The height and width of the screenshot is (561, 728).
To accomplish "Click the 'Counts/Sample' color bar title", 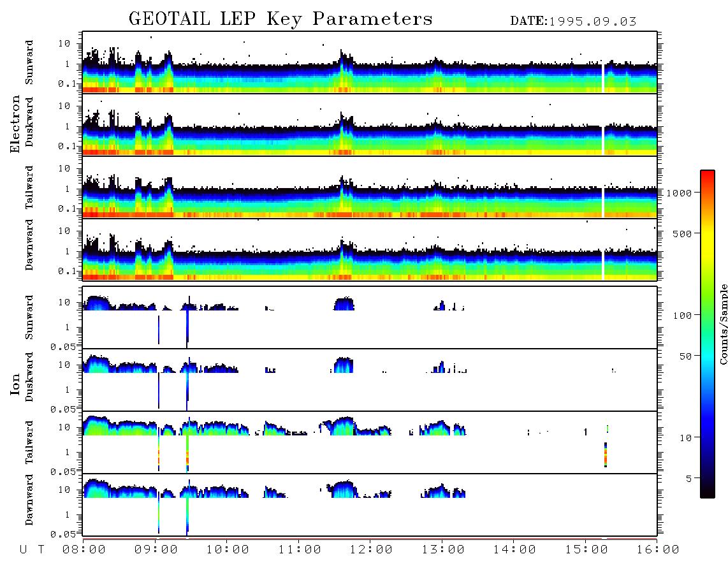I will pyautogui.click(x=723, y=324).
